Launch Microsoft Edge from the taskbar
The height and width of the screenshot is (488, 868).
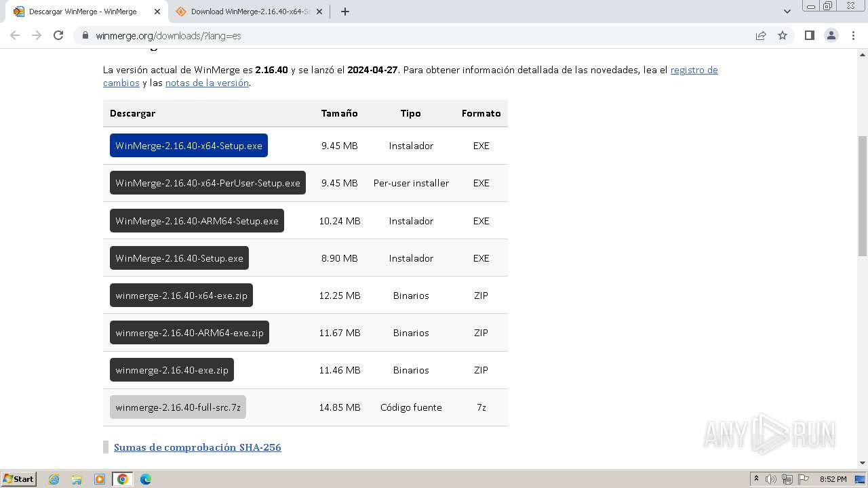(x=146, y=479)
